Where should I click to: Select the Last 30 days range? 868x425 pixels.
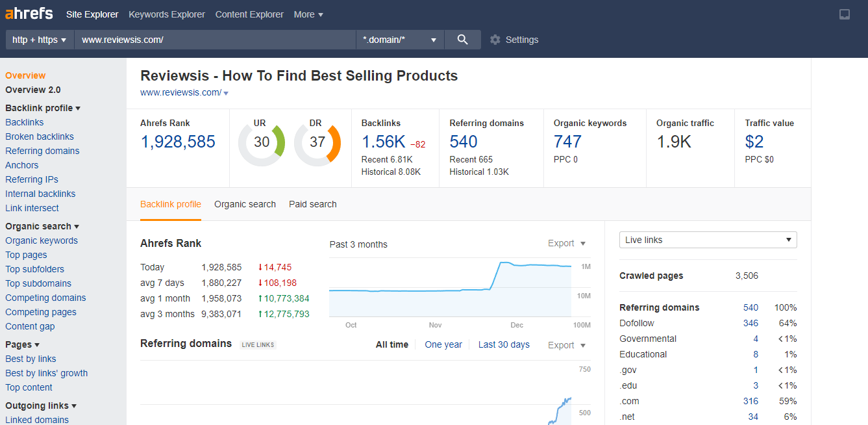[x=504, y=344]
